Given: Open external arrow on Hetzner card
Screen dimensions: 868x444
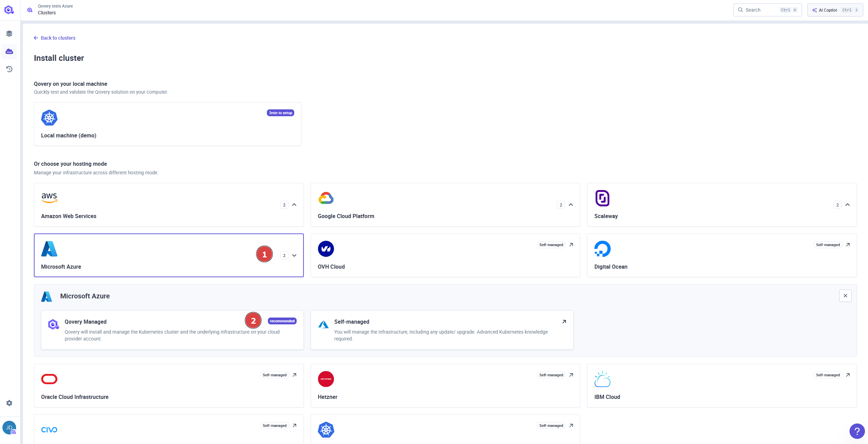Looking at the screenshot, I should pyautogui.click(x=571, y=375).
